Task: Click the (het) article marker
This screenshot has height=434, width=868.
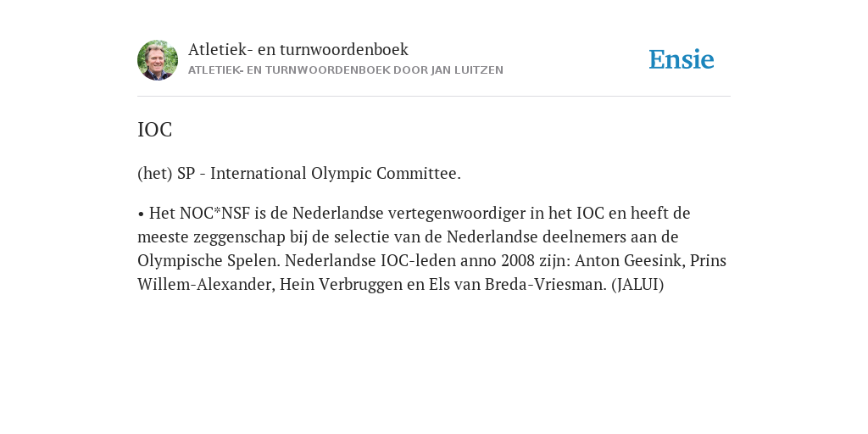Action: 155,174
